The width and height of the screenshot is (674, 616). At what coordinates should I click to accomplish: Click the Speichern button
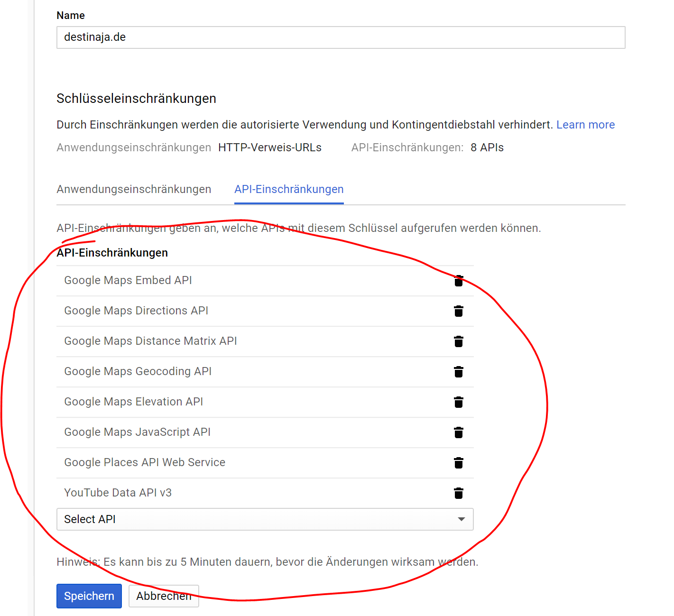click(x=89, y=596)
